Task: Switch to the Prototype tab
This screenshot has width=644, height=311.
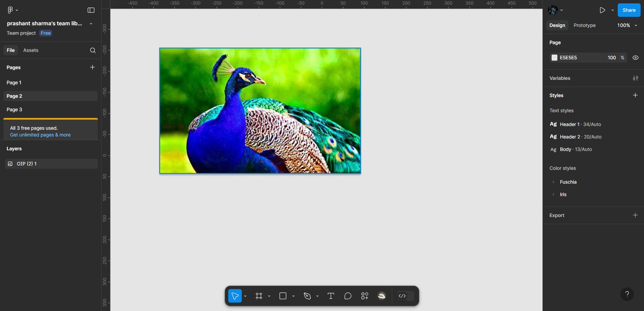Action: 584,25
